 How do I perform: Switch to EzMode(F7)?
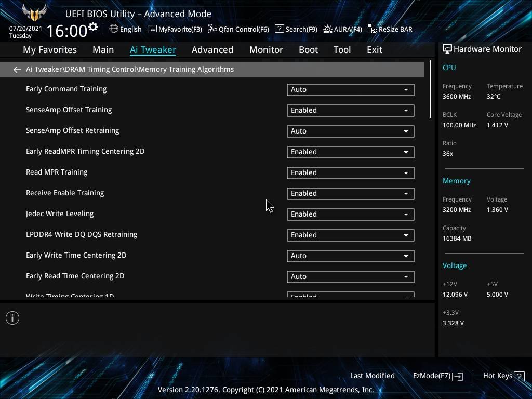[437, 376]
